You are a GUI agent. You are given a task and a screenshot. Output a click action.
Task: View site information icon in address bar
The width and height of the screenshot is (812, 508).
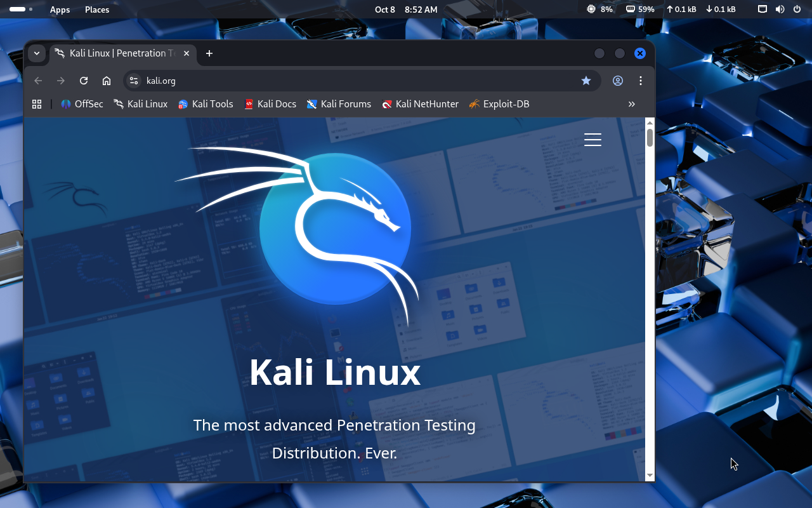[134, 81]
